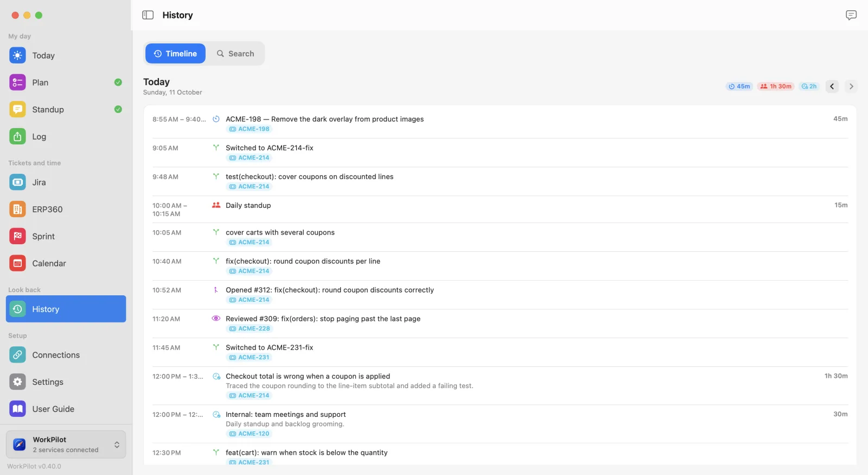The width and height of the screenshot is (868, 475).
Task: Expand the WorkPilot workspace switcher
Action: [x=66, y=445]
